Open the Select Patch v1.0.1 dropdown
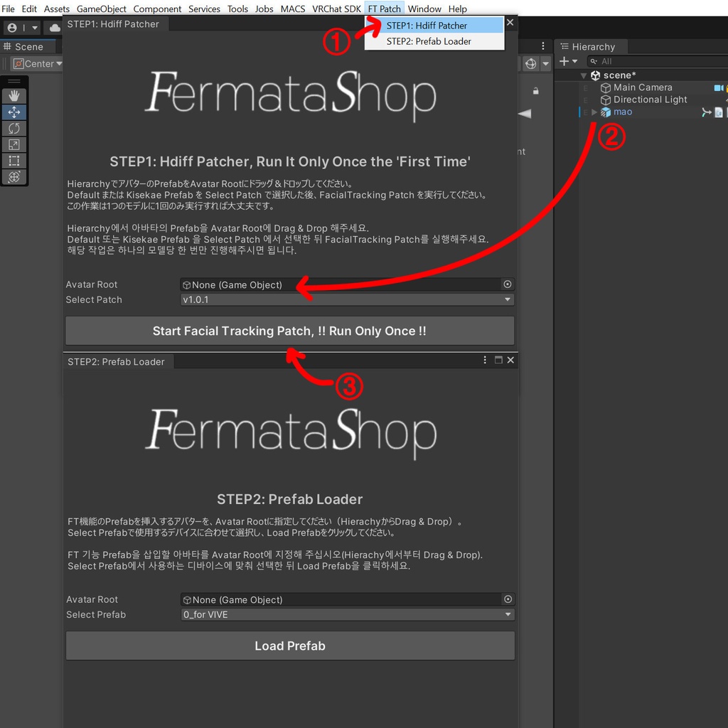This screenshot has height=728, width=728. tap(347, 299)
